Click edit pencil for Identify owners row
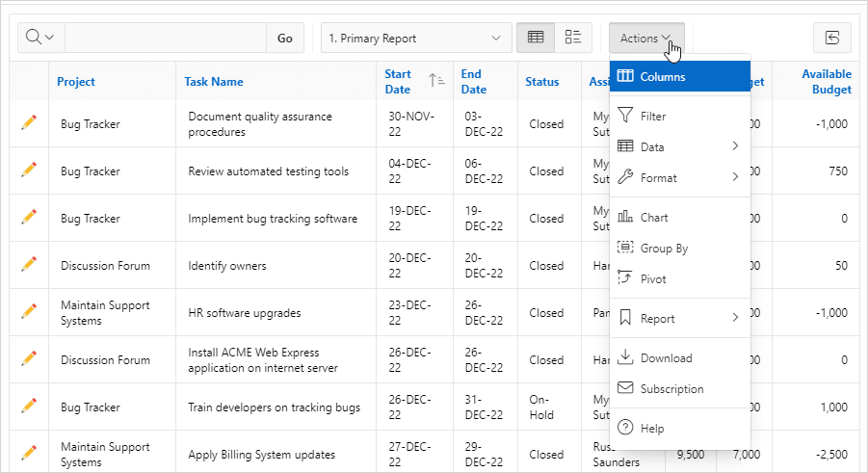The image size is (868, 473). [29, 265]
